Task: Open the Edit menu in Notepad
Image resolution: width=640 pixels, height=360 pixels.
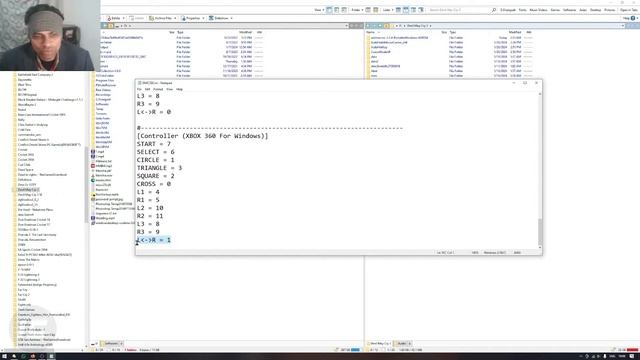Action: (147, 89)
